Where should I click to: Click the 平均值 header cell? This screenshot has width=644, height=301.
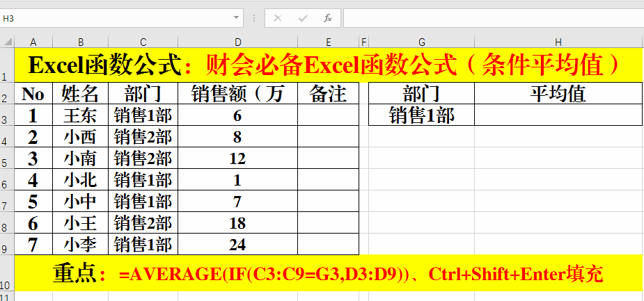pyautogui.click(x=558, y=94)
